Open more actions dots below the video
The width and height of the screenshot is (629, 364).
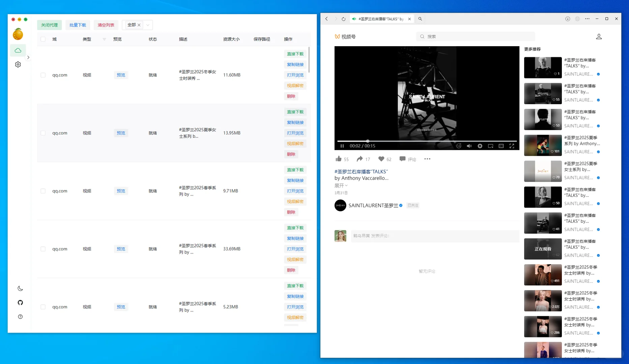427,159
